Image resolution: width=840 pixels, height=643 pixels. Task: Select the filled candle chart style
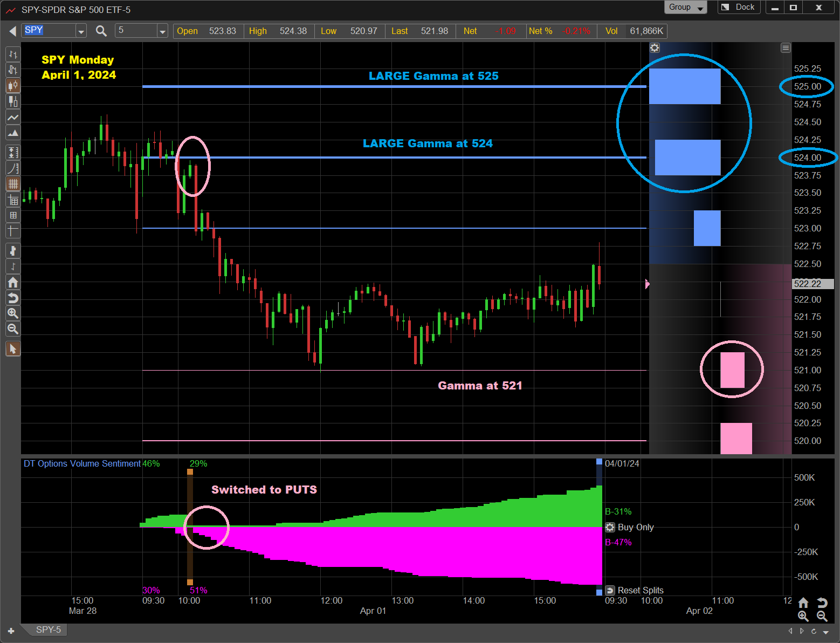point(13,101)
